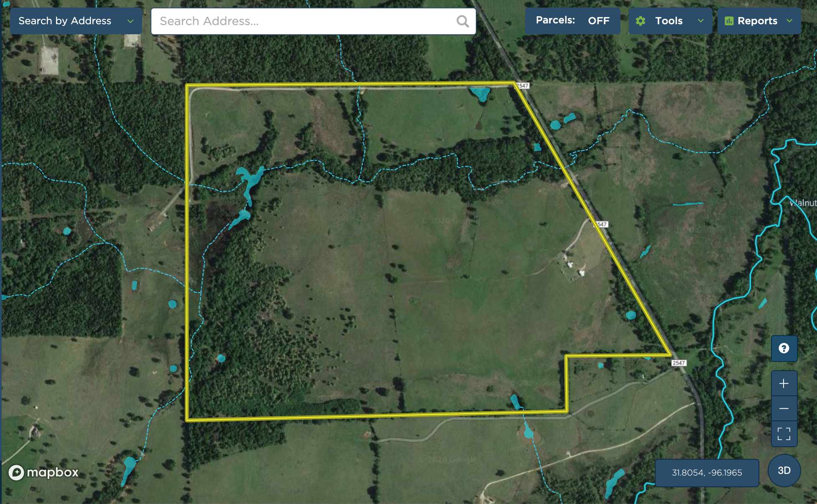Click the 2547 road label near the southeast corner

tap(679, 363)
